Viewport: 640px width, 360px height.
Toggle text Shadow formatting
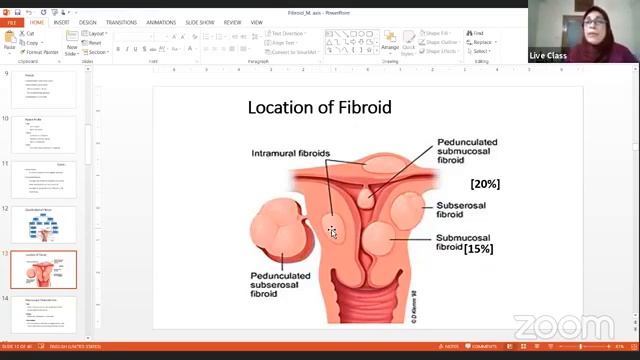144,49
